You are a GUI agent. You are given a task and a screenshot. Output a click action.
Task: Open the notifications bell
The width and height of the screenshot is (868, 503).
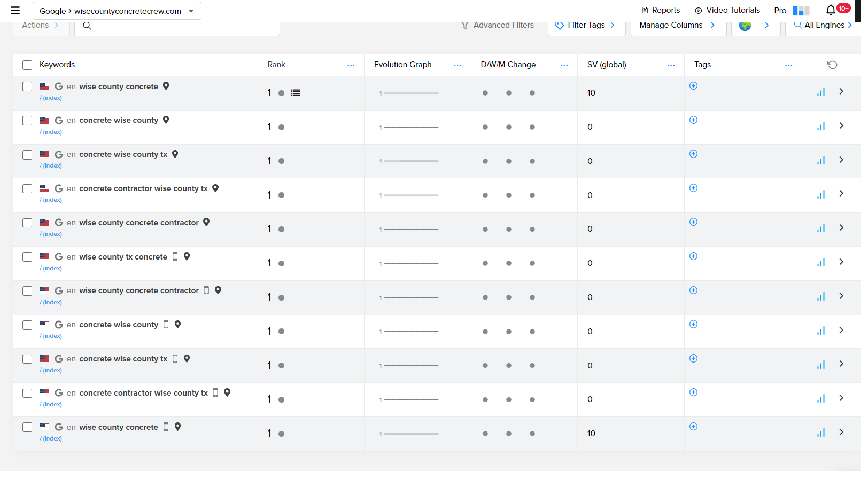click(x=830, y=10)
